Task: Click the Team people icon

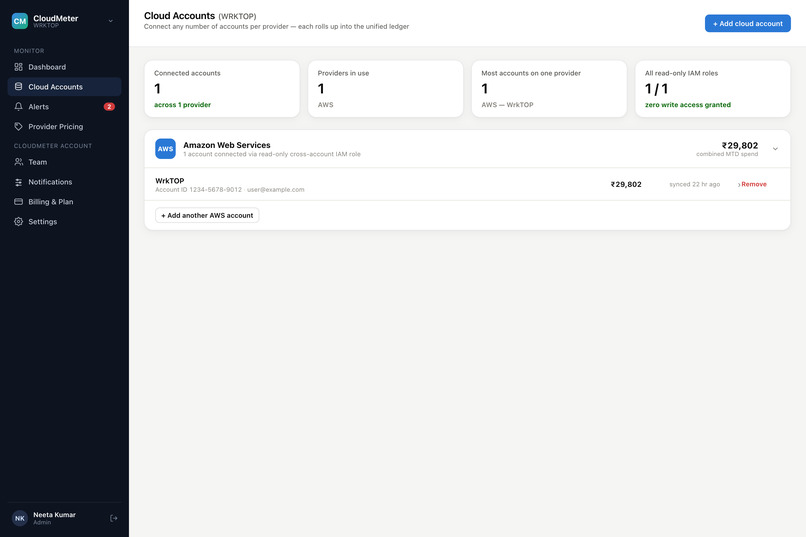Action: 19,162
